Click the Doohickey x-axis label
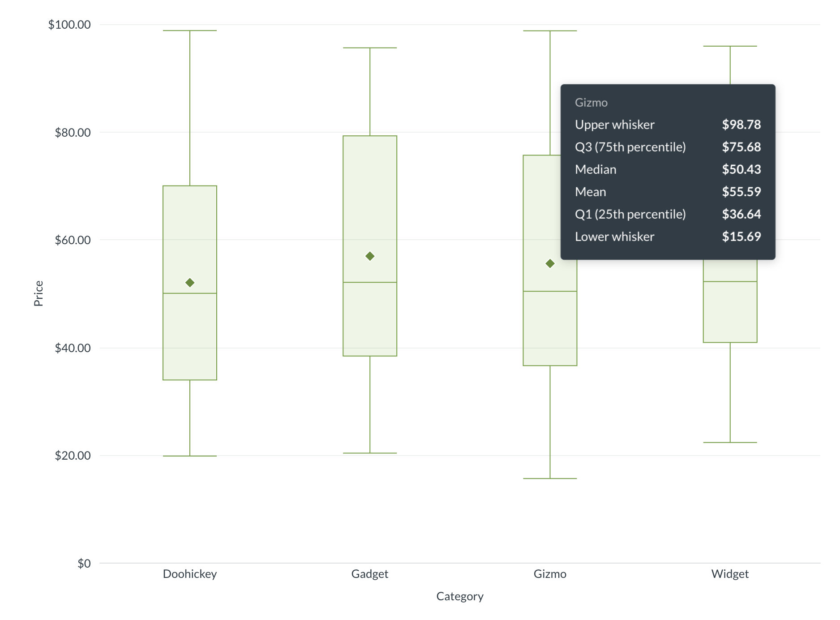The width and height of the screenshot is (840, 620). coord(190,574)
